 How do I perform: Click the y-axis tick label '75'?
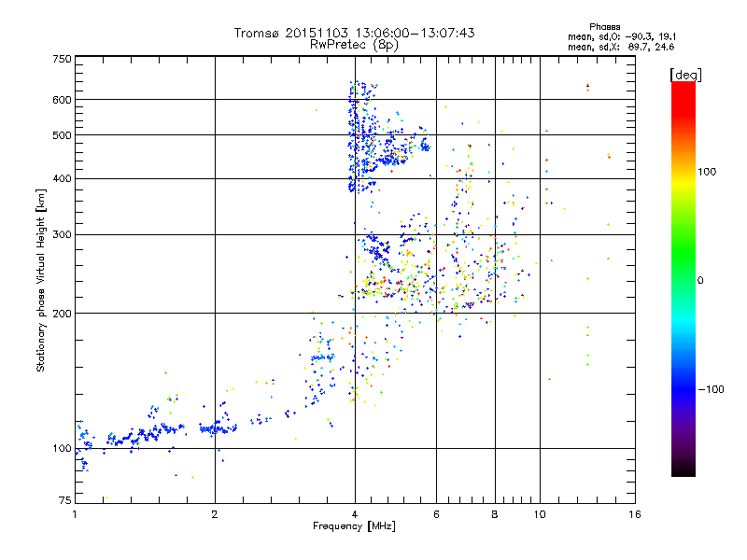coord(65,500)
